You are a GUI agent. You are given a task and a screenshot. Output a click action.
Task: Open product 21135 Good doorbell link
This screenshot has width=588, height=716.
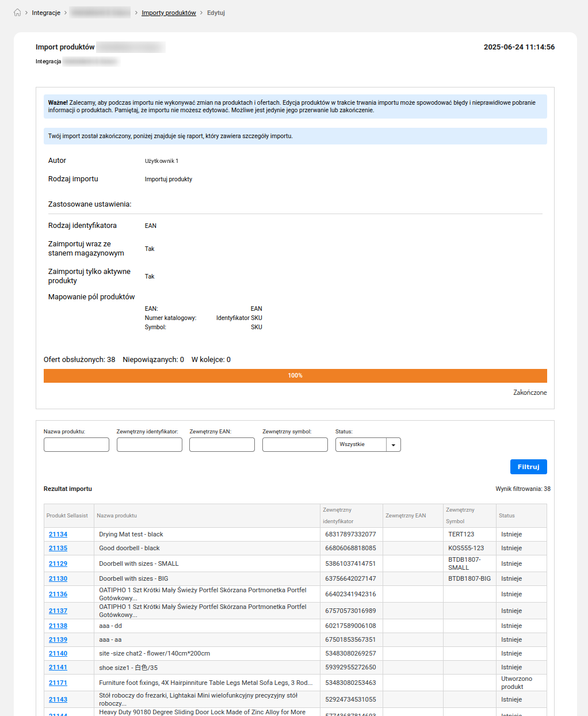point(58,548)
